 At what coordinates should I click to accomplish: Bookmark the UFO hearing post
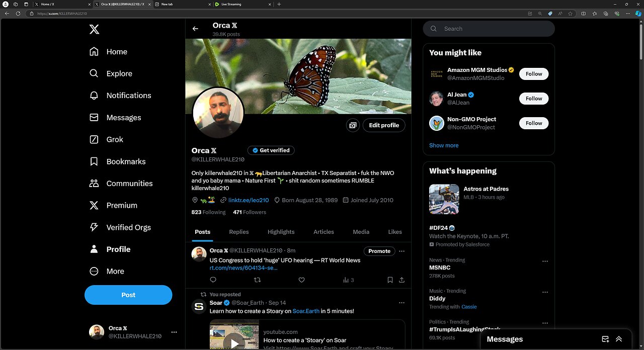coord(390,280)
